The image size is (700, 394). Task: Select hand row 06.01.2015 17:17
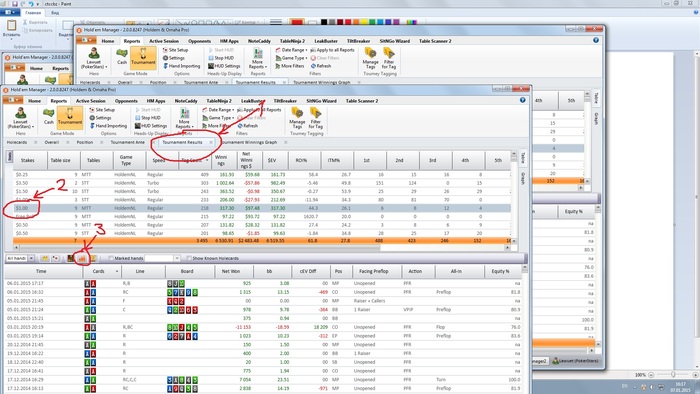click(x=263, y=283)
